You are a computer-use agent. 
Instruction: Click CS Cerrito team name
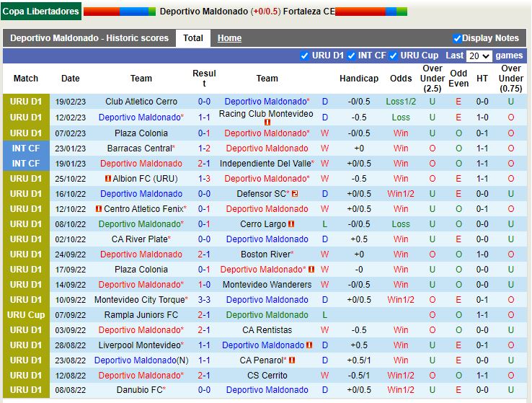(x=267, y=376)
